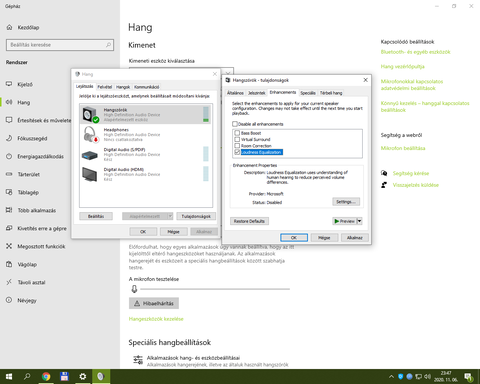
Task: Select the Hang item in the sidebar
Action: [x=23, y=102]
